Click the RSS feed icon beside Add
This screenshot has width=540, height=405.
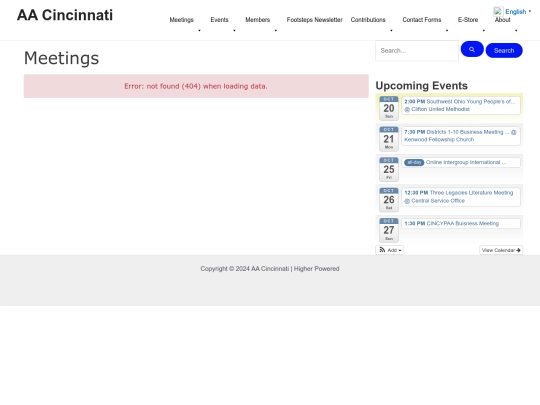(382, 250)
